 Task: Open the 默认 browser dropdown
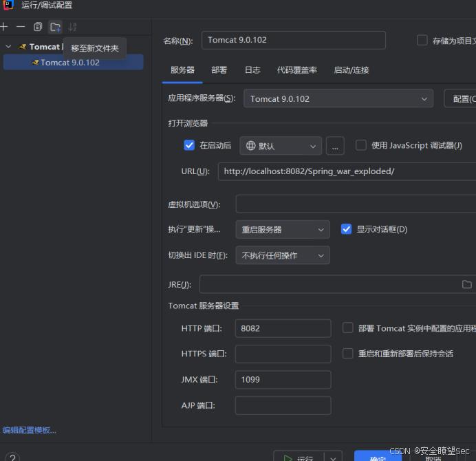(x=281, y=146)
